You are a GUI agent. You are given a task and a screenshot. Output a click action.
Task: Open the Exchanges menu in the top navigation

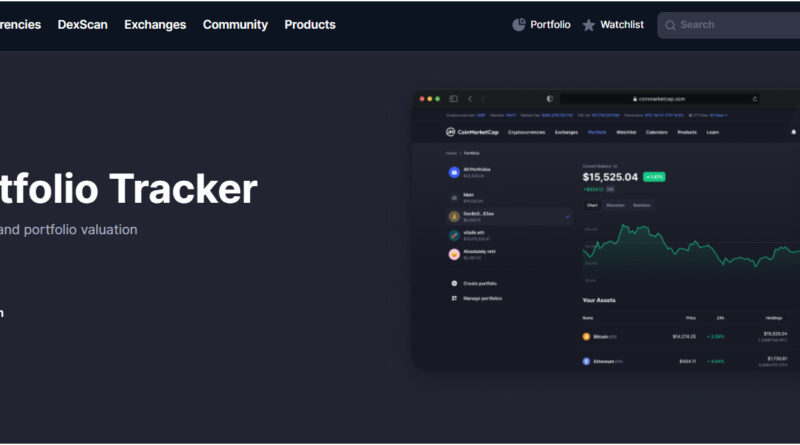click(155, 25)
